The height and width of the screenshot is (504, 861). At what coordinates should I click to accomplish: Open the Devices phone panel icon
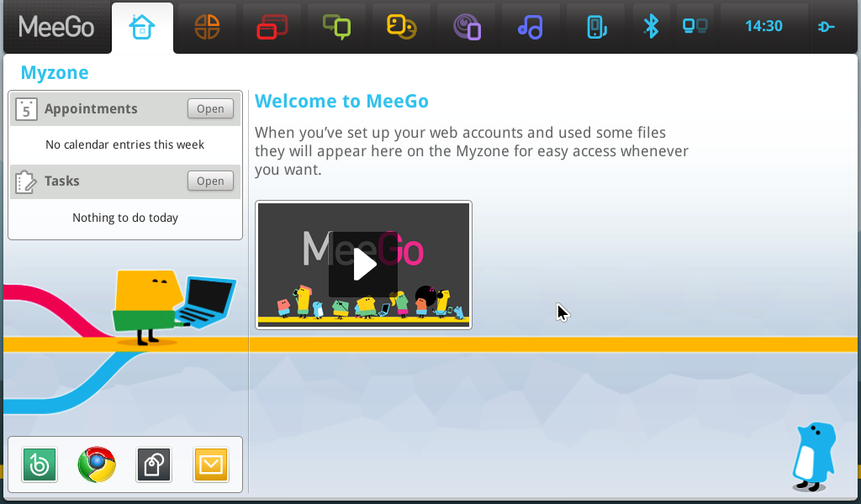click(x=595, y=27)
